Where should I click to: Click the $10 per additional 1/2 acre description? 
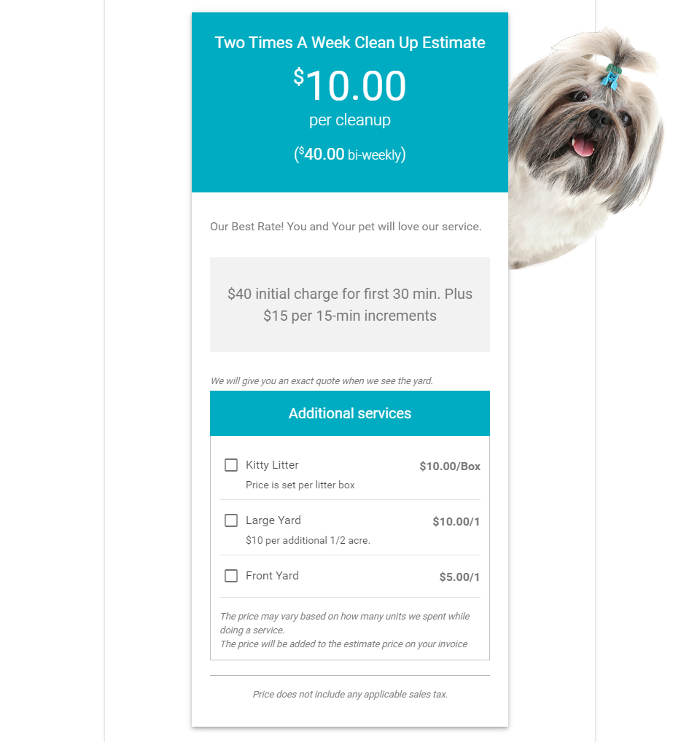pos(308,541)
